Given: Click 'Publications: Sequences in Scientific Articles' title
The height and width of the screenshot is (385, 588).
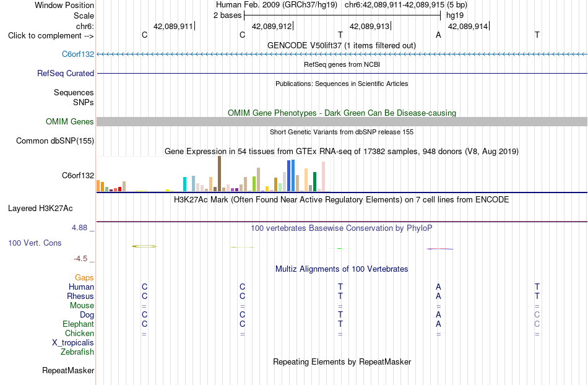Looking at the screenshot, I should (342, 84).
